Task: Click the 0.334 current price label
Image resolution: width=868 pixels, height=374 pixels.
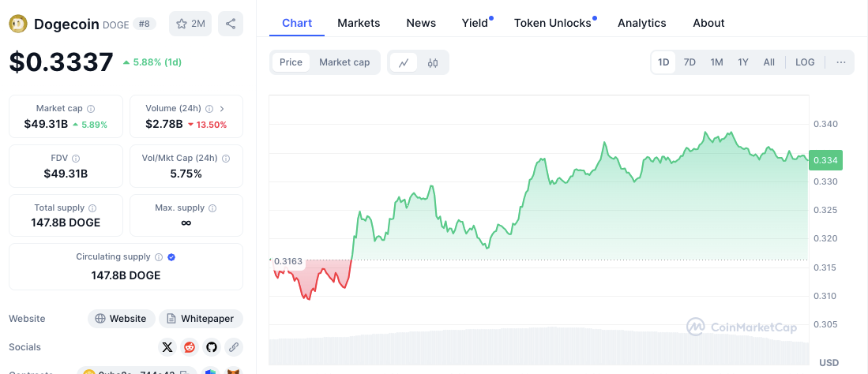Action: [x=825, y=160]
